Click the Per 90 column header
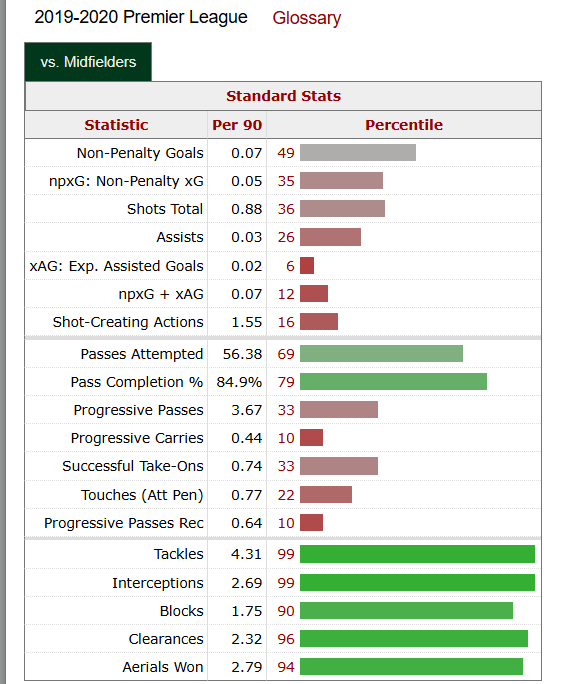Screen dimensions: 569x684 pos(237,125)
